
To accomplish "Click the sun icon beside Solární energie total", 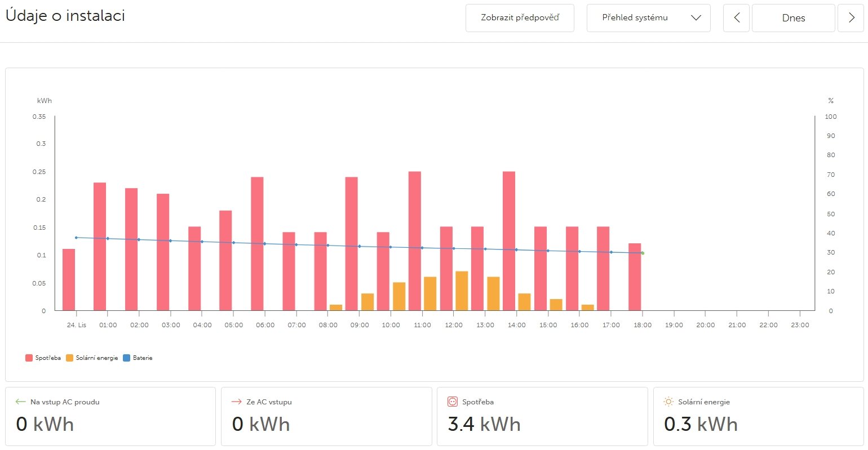I will tap(668, 402).
